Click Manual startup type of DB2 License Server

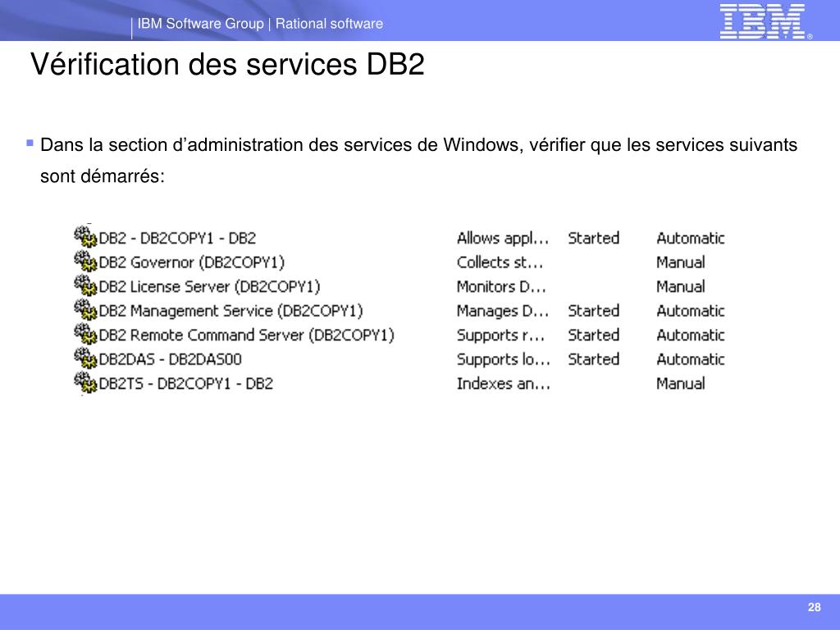(681, 286)
